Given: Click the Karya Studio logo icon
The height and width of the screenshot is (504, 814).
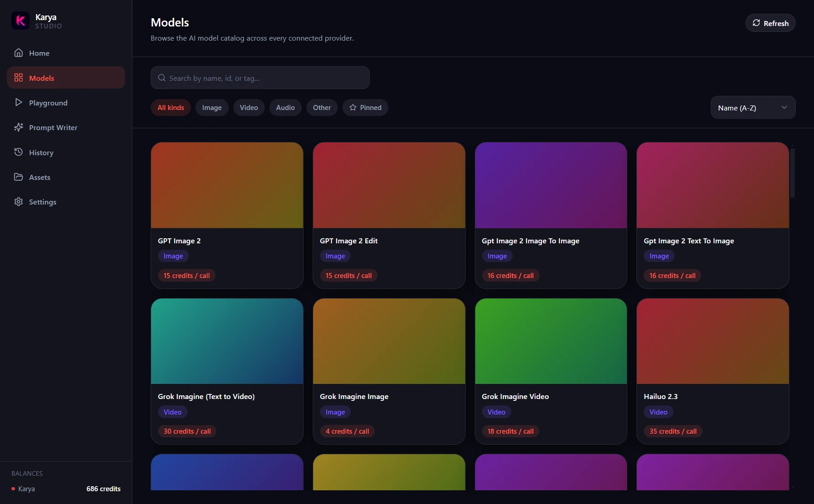Looking at the screenshot, I should click(20, 21).
